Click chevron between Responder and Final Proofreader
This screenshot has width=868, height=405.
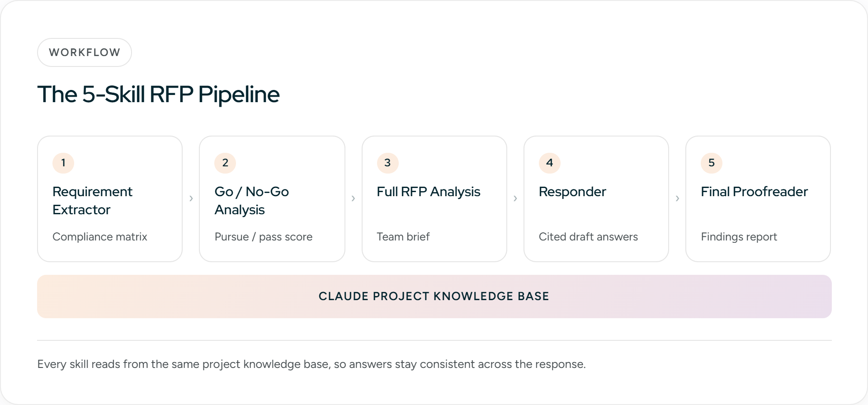pos(677,198)
